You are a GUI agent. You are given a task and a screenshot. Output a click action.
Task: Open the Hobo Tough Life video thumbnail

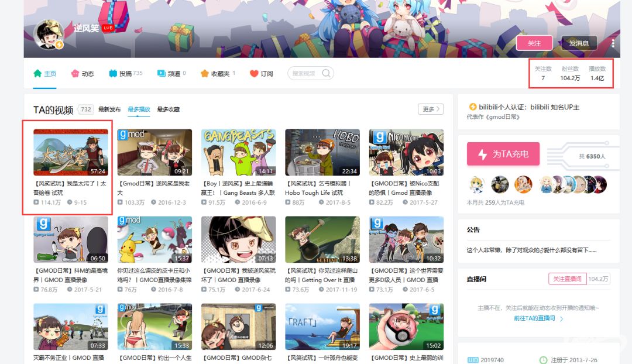click(322, 152)
